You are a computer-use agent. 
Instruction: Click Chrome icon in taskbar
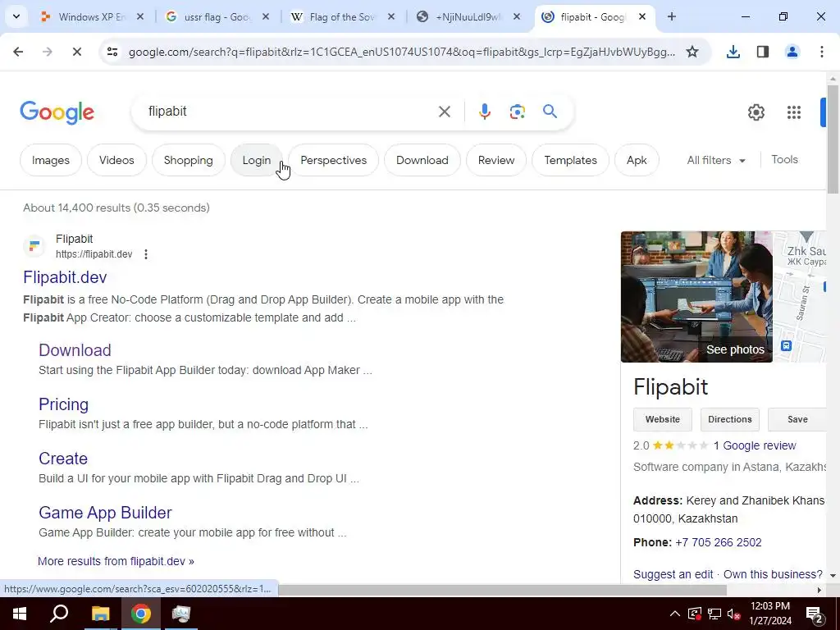pyautogui.click(x=141, y=614)
